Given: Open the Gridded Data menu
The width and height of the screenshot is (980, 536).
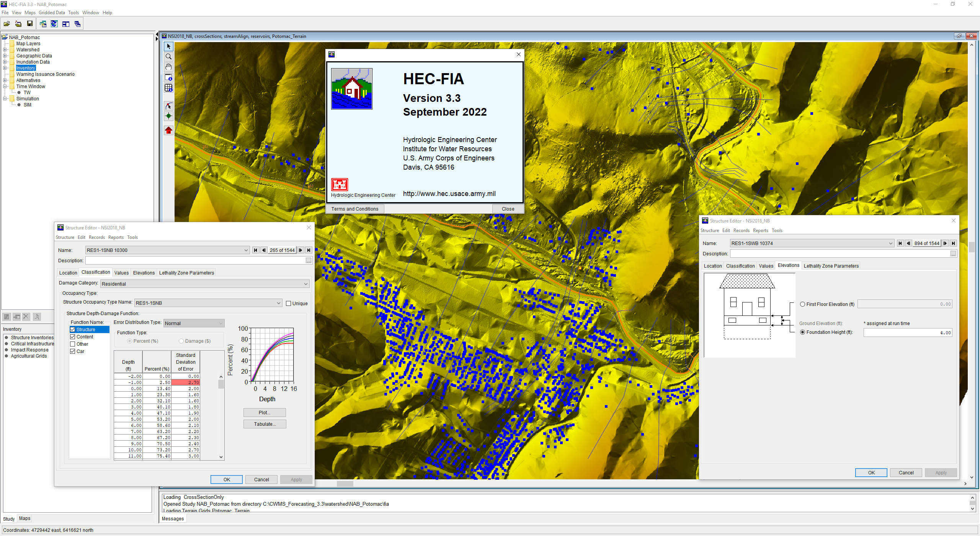Looking at the screenshot, I should pos(52,12).
